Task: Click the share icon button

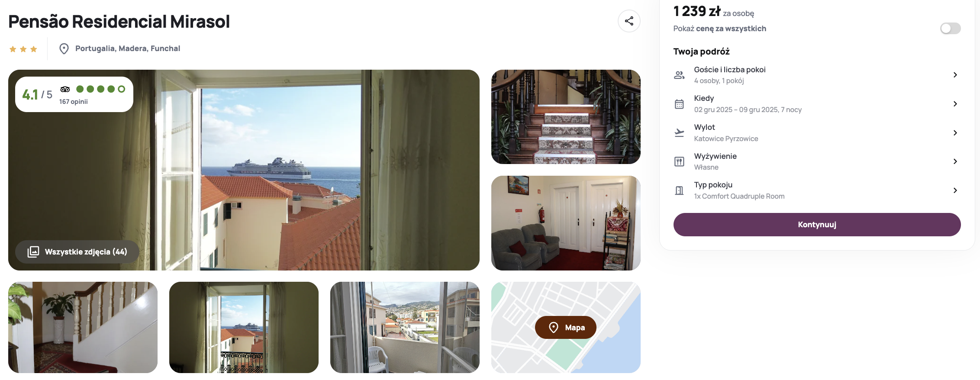Action: coord(629,21)
